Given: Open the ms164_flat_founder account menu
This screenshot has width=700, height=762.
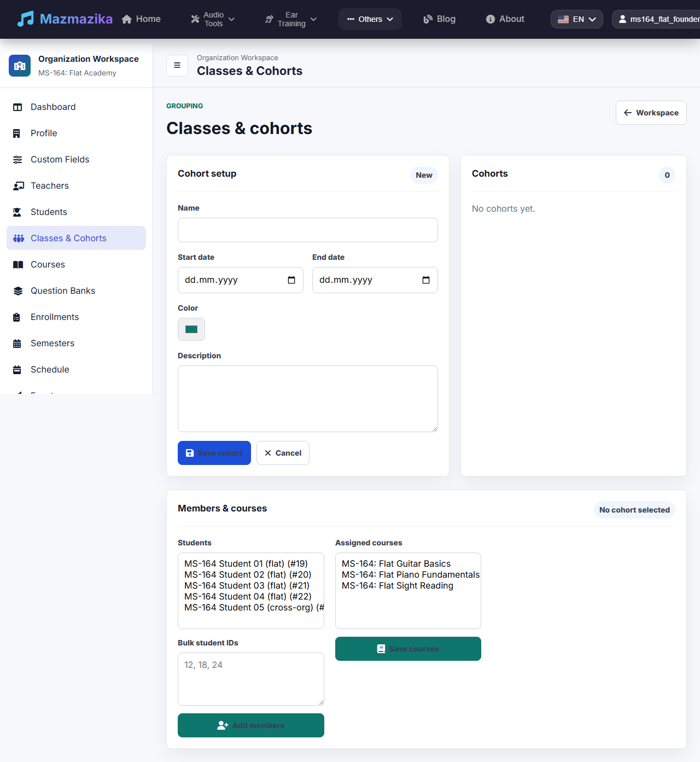Looking at the screenshot, I should click(656, 19).
